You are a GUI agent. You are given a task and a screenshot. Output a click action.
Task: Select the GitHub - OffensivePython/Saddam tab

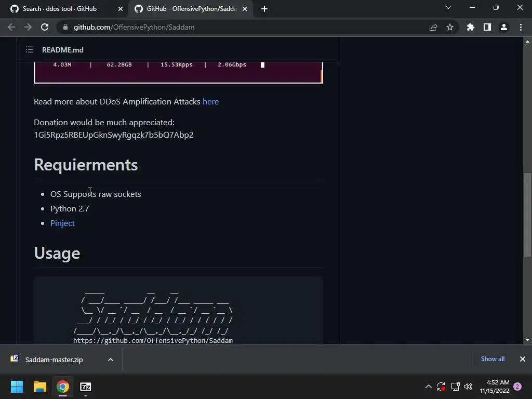click(191, 9)
